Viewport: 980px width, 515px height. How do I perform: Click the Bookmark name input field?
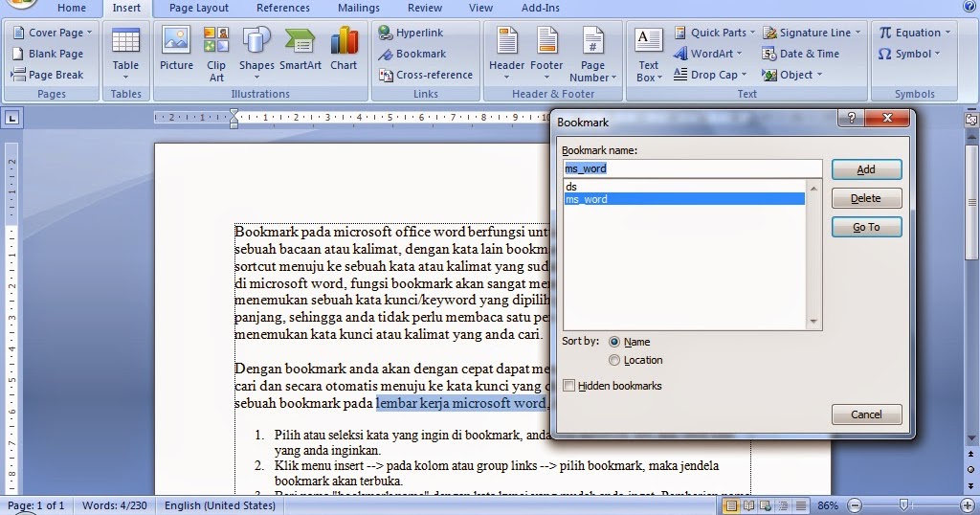coord(692,168)
